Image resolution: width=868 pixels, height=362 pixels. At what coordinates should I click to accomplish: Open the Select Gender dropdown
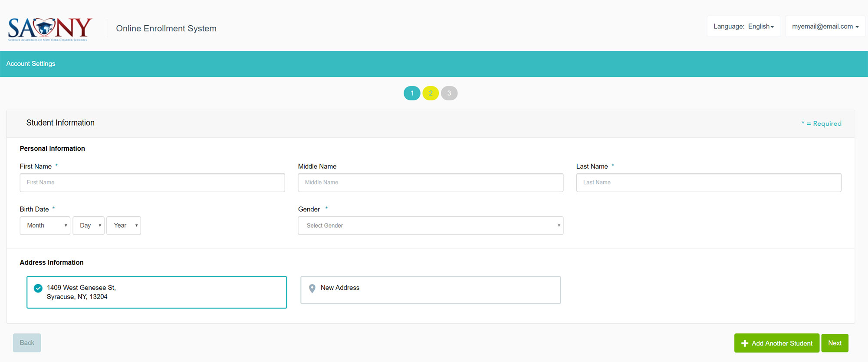(430, 226)
